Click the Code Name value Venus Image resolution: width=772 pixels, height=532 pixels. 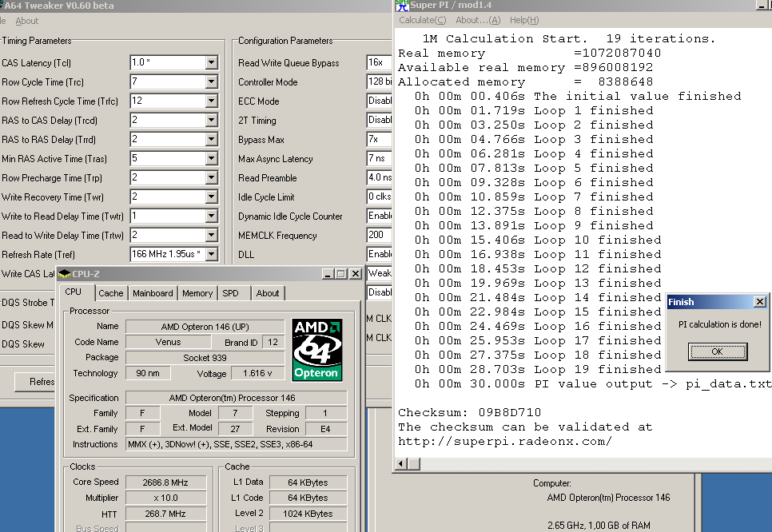tap(168, 342)
